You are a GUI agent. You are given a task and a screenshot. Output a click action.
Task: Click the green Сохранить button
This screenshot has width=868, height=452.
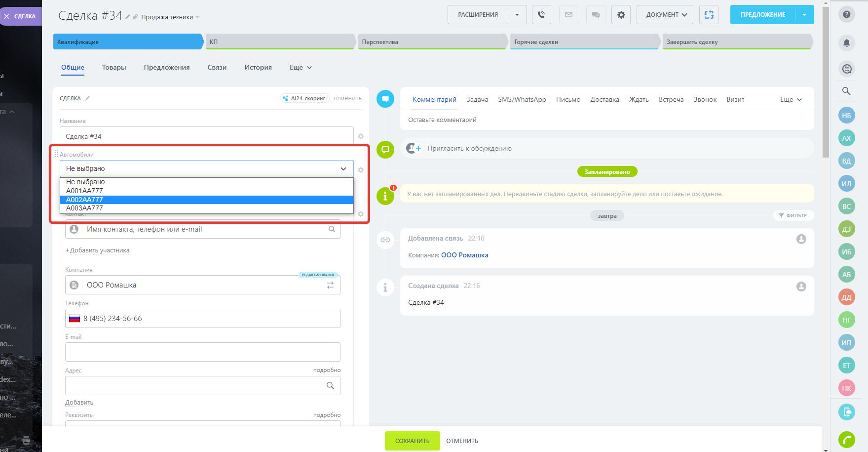pos(412,441)
